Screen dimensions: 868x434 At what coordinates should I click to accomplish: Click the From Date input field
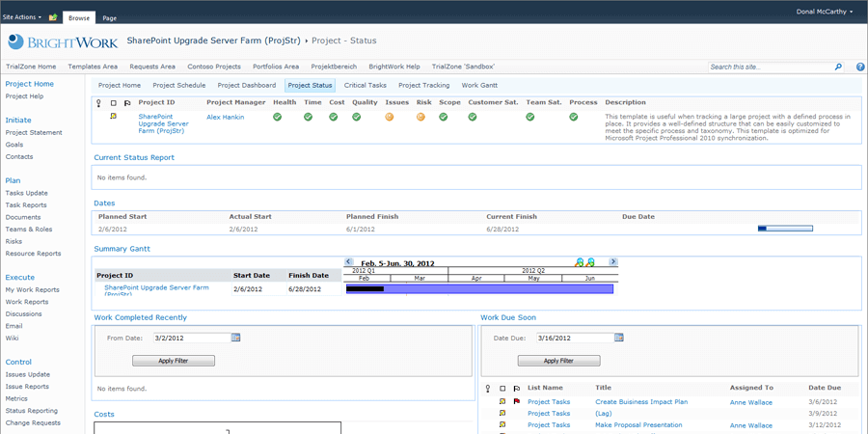[x=192, y=339]
